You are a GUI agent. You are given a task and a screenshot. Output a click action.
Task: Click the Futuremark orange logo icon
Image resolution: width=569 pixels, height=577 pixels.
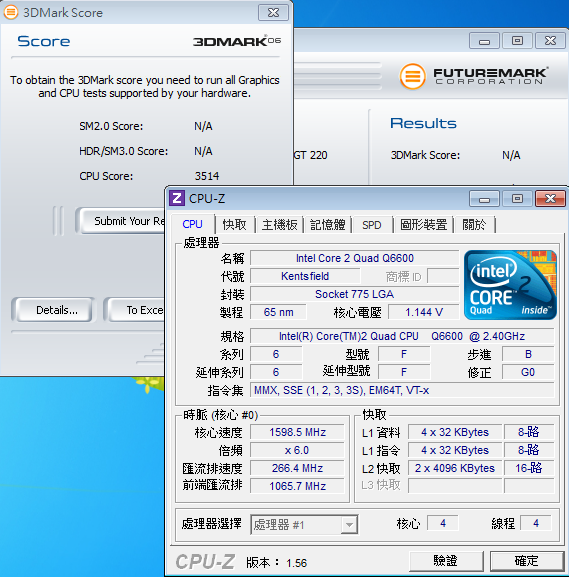tap(413, 76)
